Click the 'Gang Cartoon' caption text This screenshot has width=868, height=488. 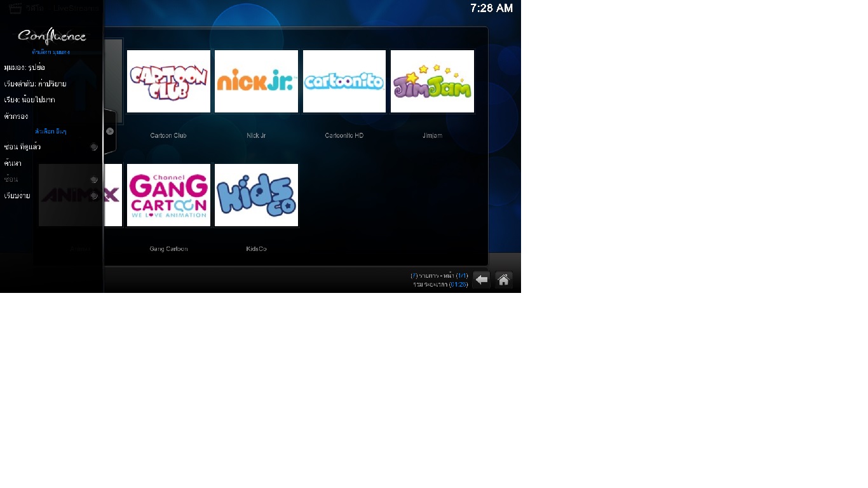pyautogui.click(x=168, y=249)
